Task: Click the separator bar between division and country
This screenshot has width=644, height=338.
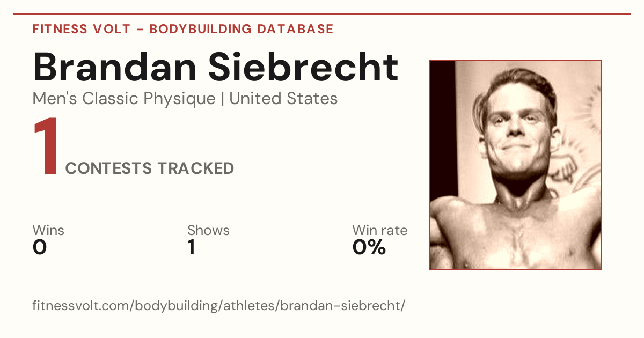Action: [223, 99]
